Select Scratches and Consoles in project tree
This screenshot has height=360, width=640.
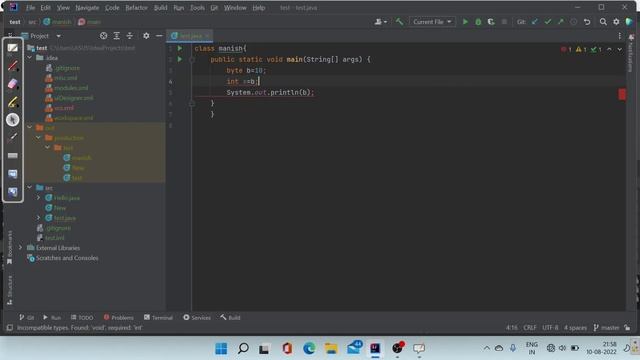[x=62, y=258]
